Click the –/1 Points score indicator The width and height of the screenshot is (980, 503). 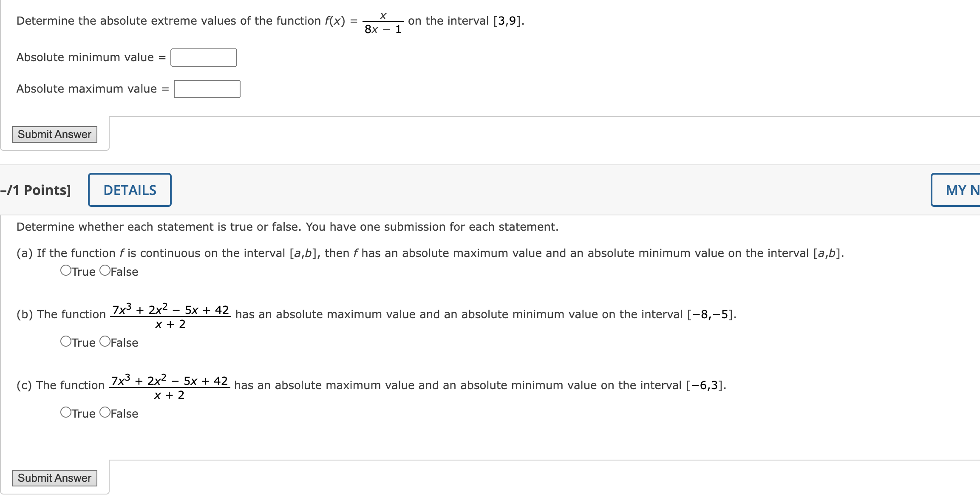tap(35, 189)
